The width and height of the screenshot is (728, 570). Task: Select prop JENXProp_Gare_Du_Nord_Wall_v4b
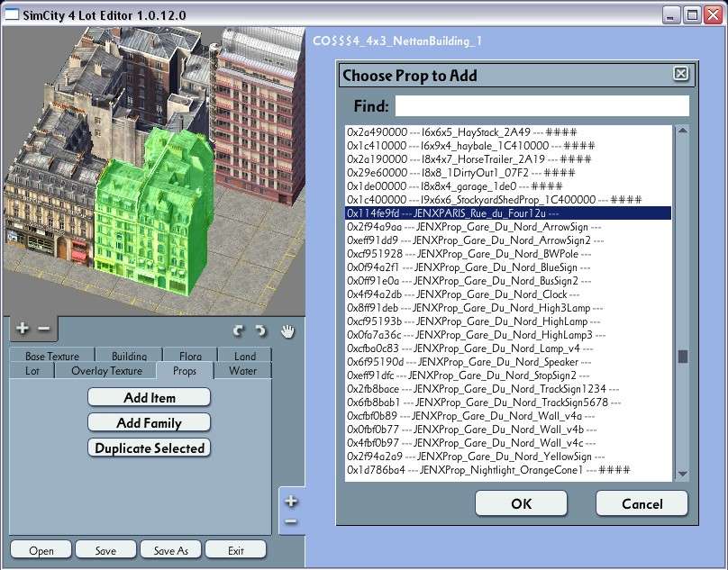[x=508, y=430]
